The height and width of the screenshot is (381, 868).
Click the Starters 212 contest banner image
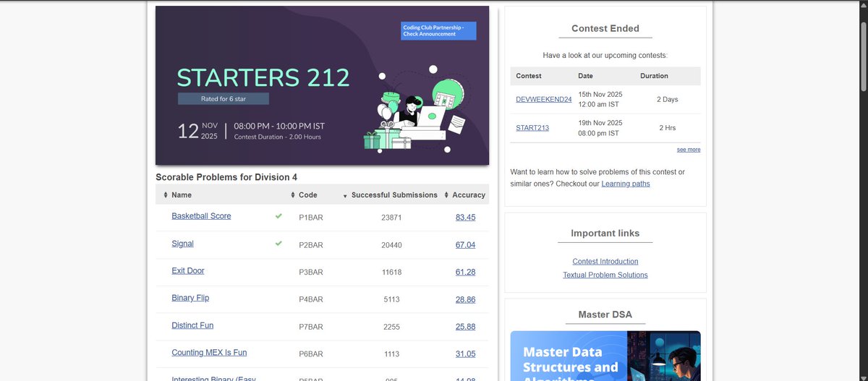click(322, 85)
